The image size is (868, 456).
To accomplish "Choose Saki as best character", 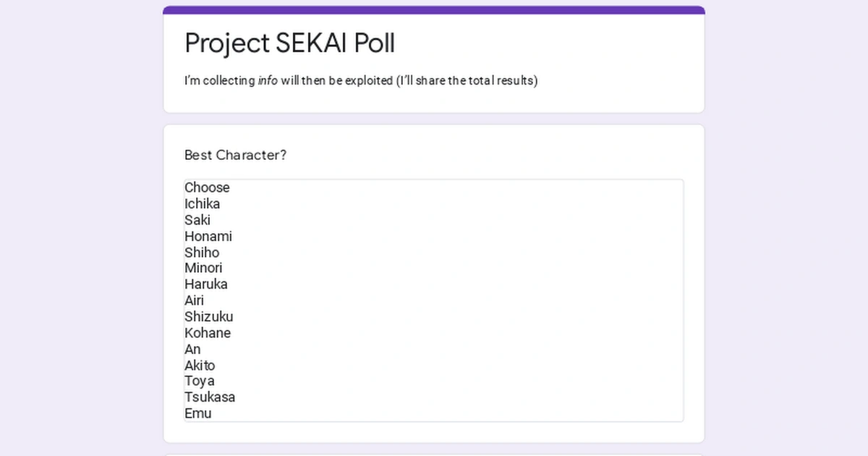I will coord(197,220).
